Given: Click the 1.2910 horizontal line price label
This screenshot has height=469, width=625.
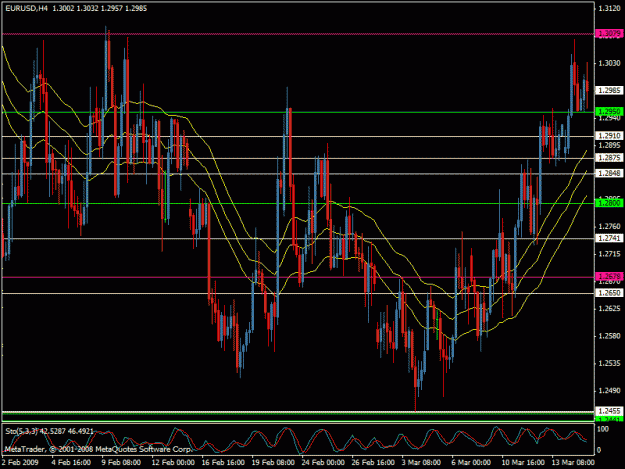Looking at the screenshot, I should (609, 136).
